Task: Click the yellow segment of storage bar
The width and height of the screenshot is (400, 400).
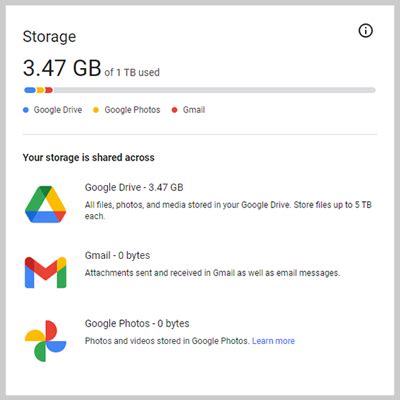Action: tap(40, 90)
